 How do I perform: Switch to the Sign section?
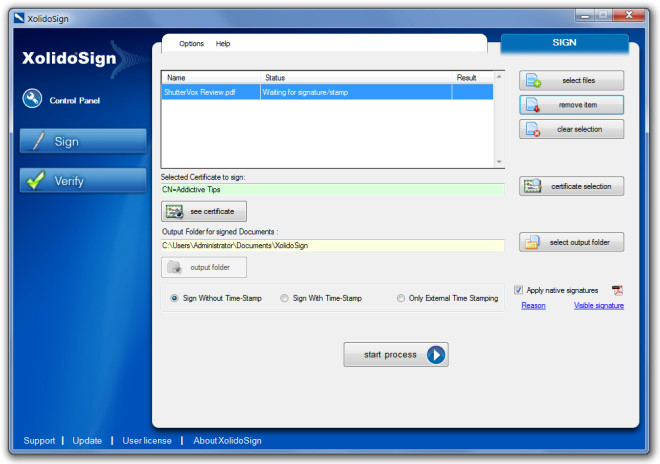(83, 141)
